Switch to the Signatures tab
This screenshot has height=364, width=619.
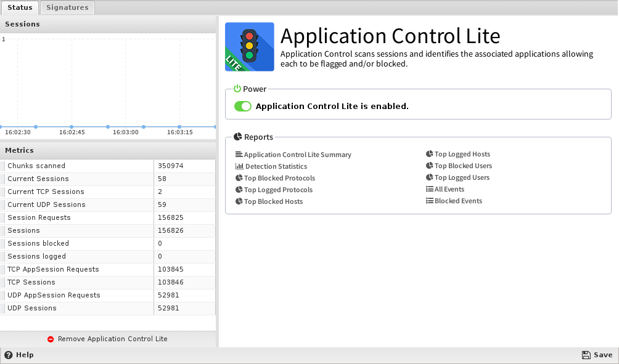click(67, 7)
